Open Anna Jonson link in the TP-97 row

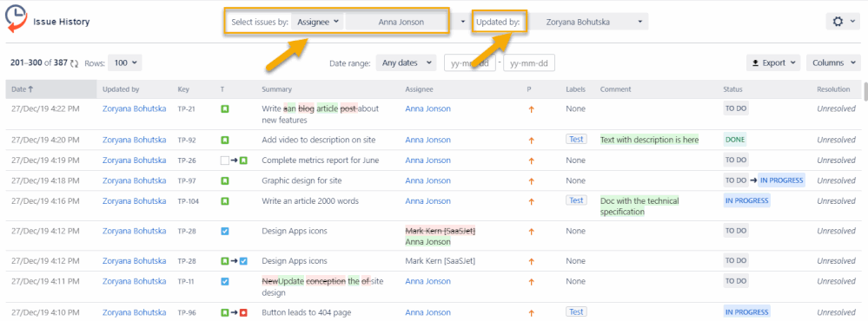click(427, 180)
